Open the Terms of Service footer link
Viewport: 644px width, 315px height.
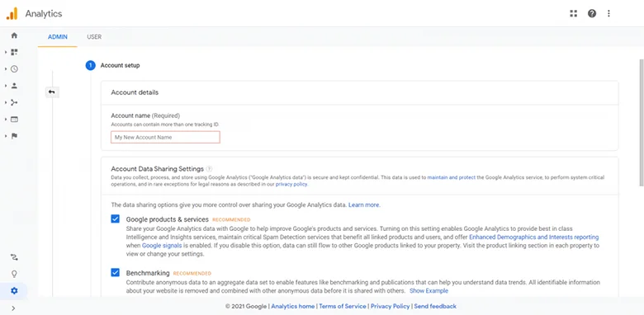(343, 306)
